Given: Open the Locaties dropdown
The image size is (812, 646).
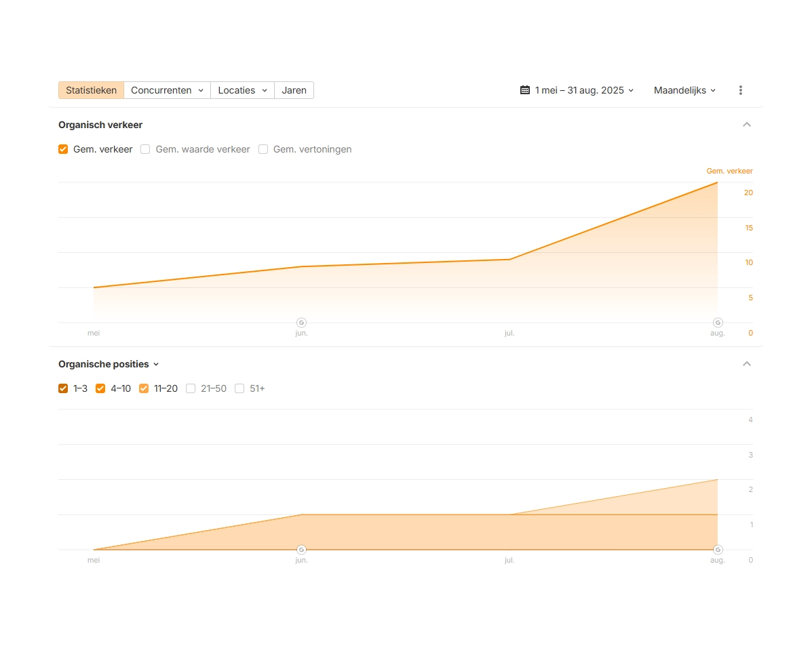Looking at the screenshot, I should [242, 90].
